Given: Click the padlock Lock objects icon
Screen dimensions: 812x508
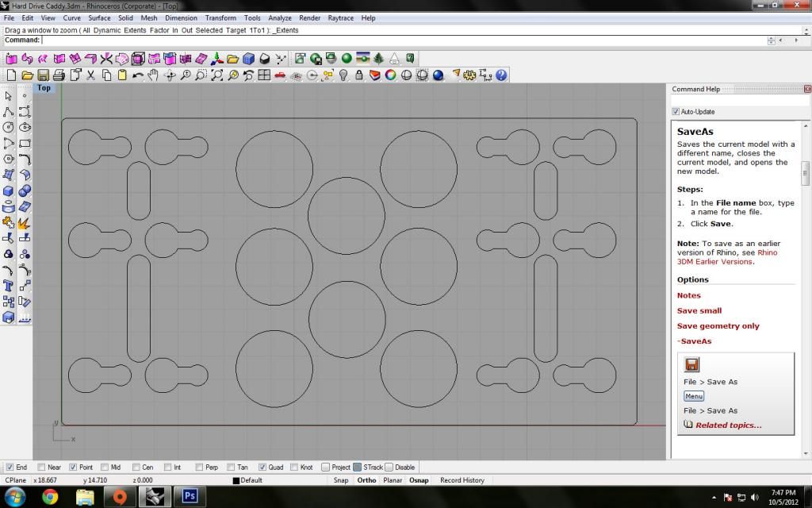Looking at the screenshot, I should point(359,75).
